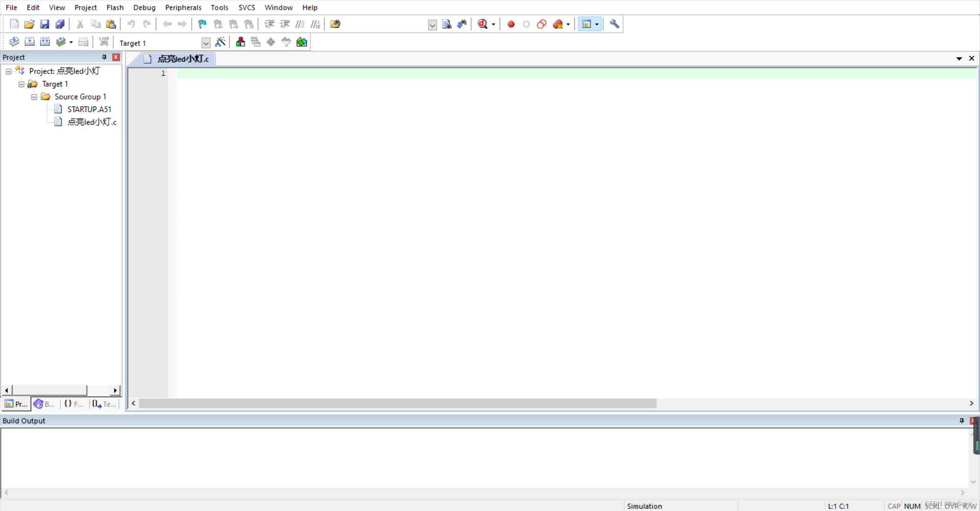Click the Unindent selection icon
980x511 pixels.
point(285,24)
